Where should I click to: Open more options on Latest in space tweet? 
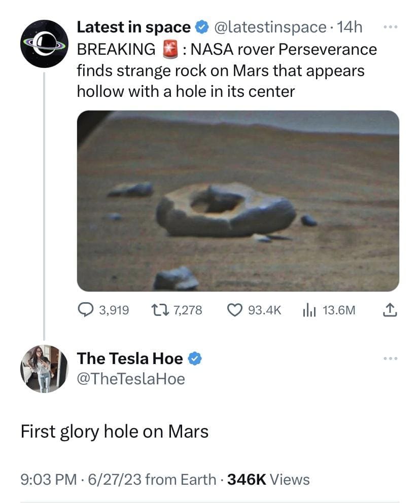tap(391, 26)
